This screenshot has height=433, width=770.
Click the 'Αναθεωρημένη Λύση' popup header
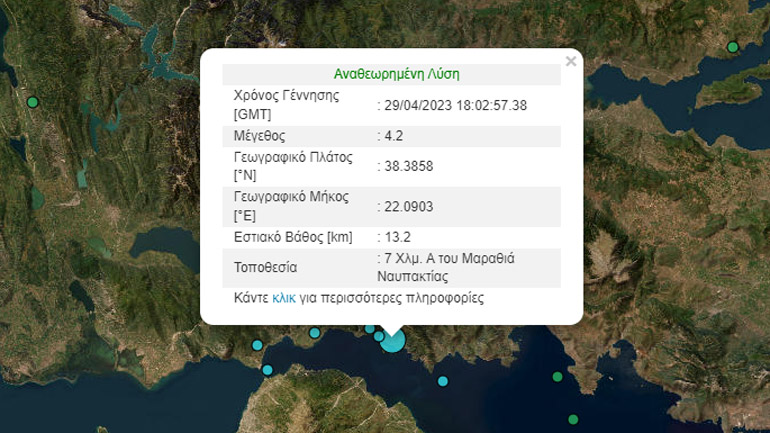click(x=396, y=74)
